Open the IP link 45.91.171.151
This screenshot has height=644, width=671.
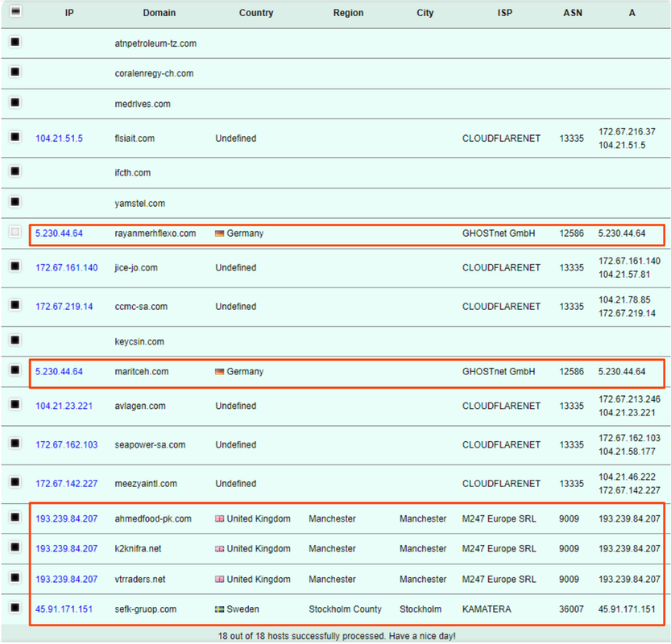(x=64, y=609)
